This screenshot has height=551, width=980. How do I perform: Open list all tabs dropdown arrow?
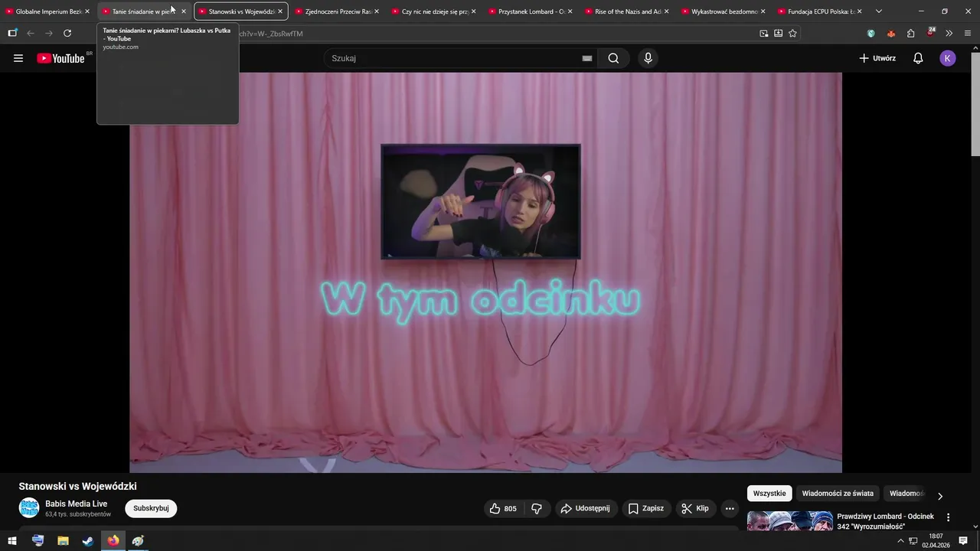tap(879, 11)
